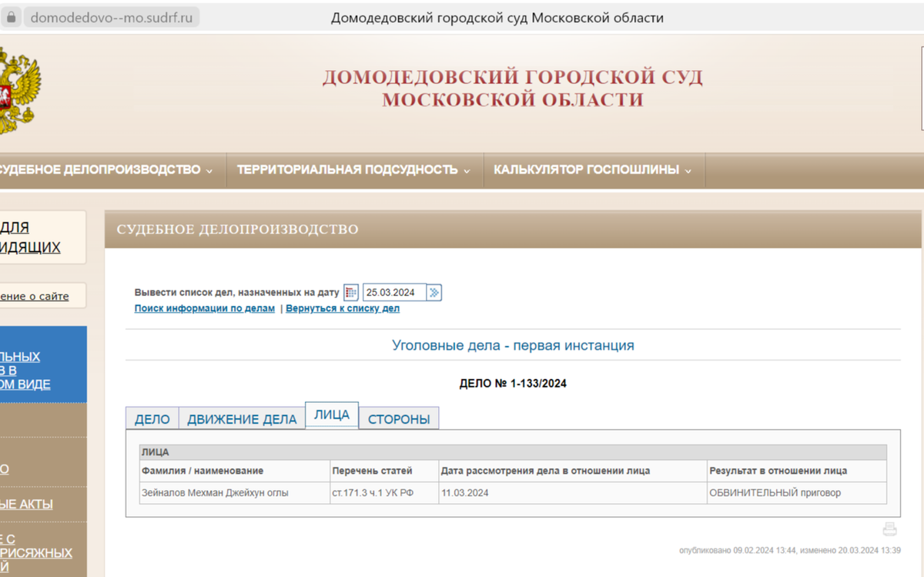Switch to the ДЕЛО tab
The image size is (924, 577).
pyautogui.click(x=152, y=418)
